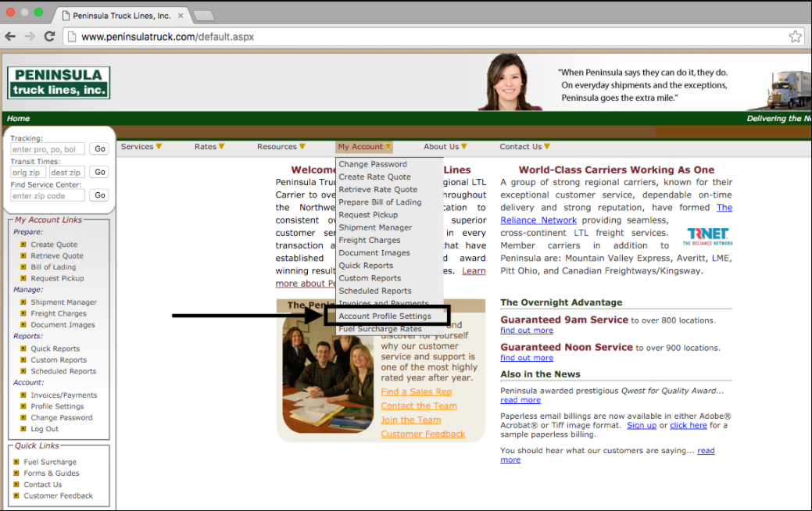Click the bullet icon beside Log Out
Image resolution: width=812 pixels, height=511 pixels.
[23, 428]
